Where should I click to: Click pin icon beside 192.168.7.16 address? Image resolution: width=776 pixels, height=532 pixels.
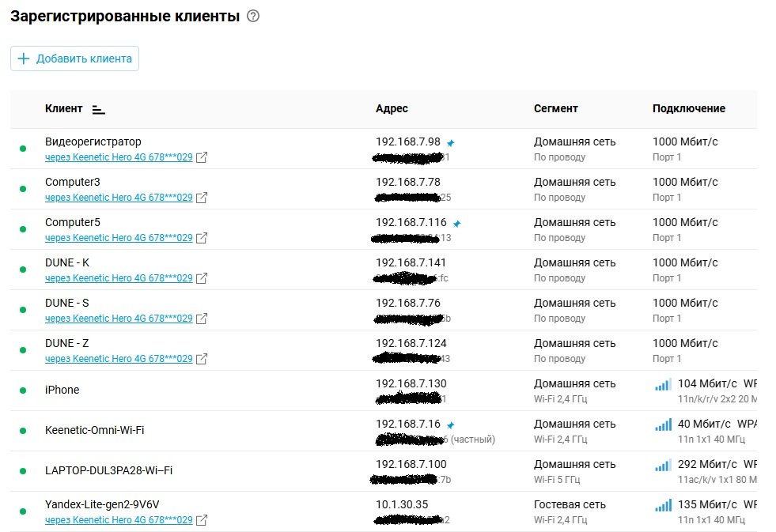coord(451,425)
